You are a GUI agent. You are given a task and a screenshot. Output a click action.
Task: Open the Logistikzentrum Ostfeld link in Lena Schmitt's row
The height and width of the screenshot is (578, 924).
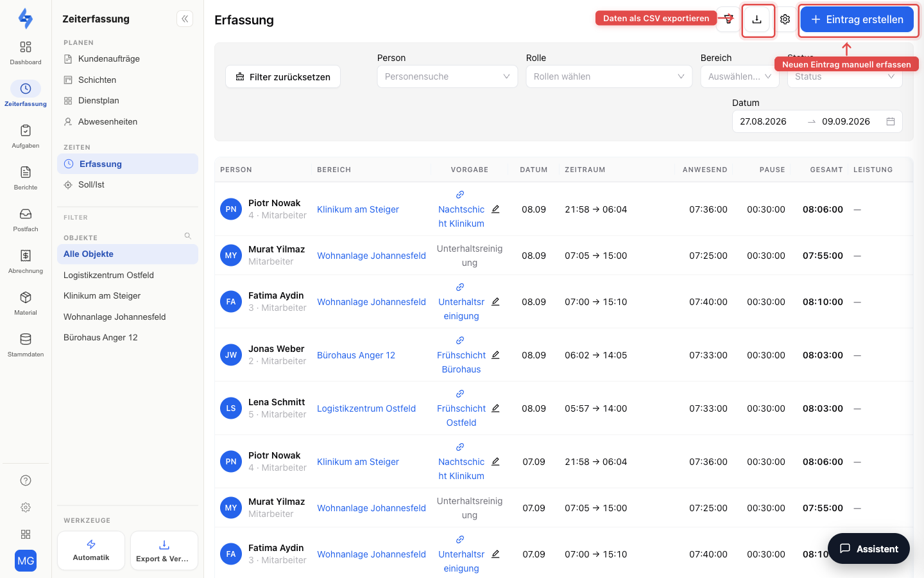coord(366,408)
